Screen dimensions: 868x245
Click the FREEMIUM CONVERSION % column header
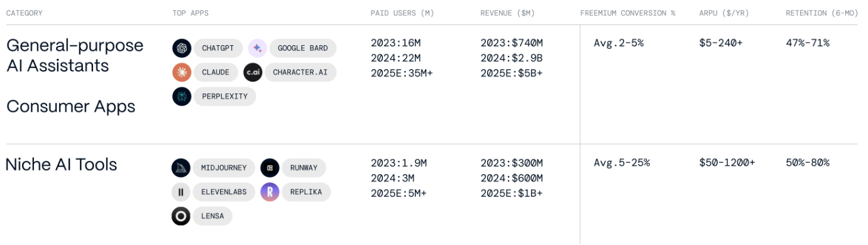[628, 13]
